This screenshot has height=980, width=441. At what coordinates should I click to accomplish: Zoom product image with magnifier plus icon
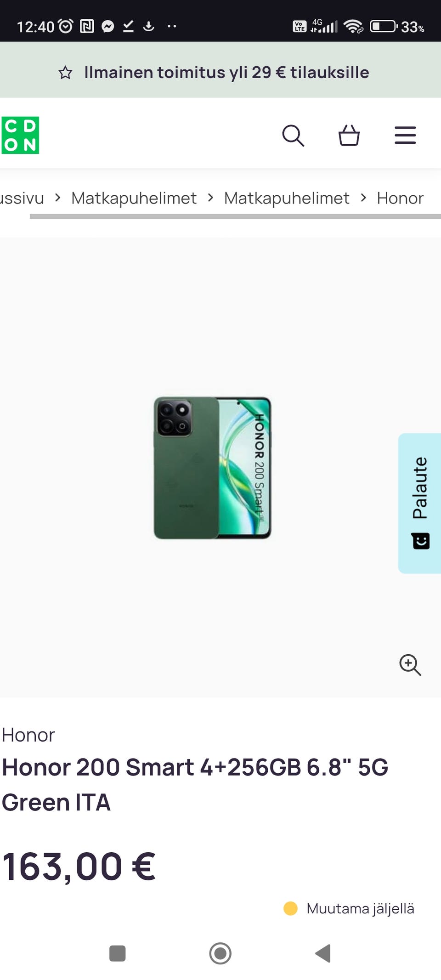(x=410, y=665)
